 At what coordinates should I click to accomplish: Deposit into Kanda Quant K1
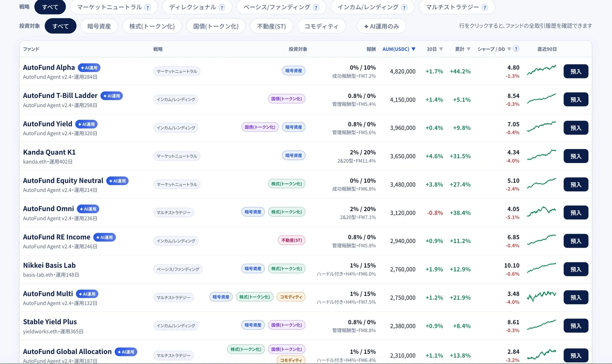click(576, 156)
